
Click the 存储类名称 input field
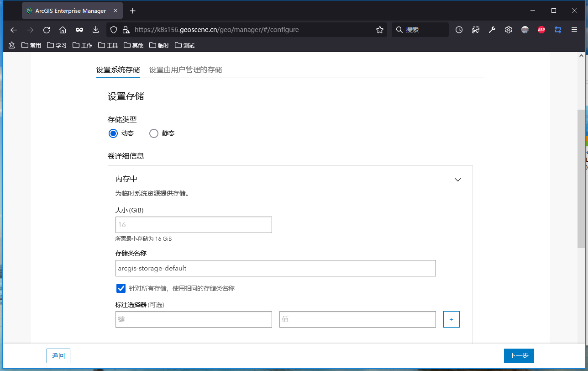(x=276, y=268)
